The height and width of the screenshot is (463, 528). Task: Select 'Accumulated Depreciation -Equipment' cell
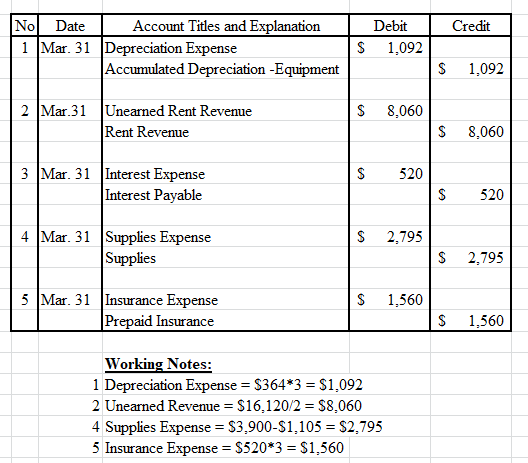pyautogui.click(x=226, y=69)
